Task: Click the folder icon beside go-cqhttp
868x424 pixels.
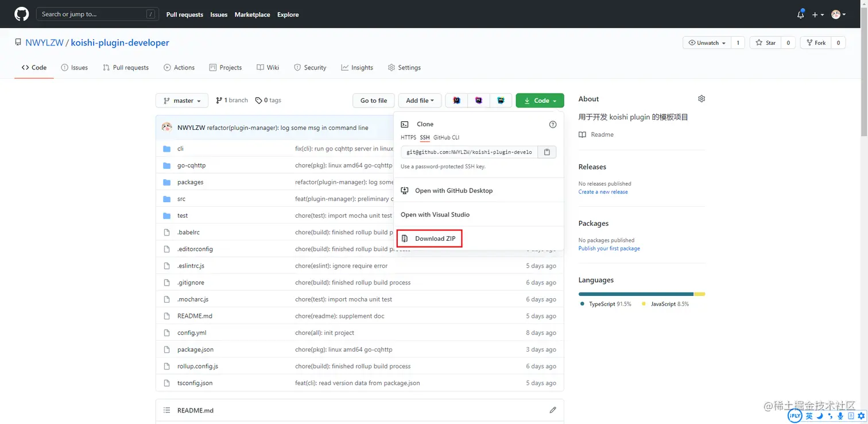Action: coord(166,165)
